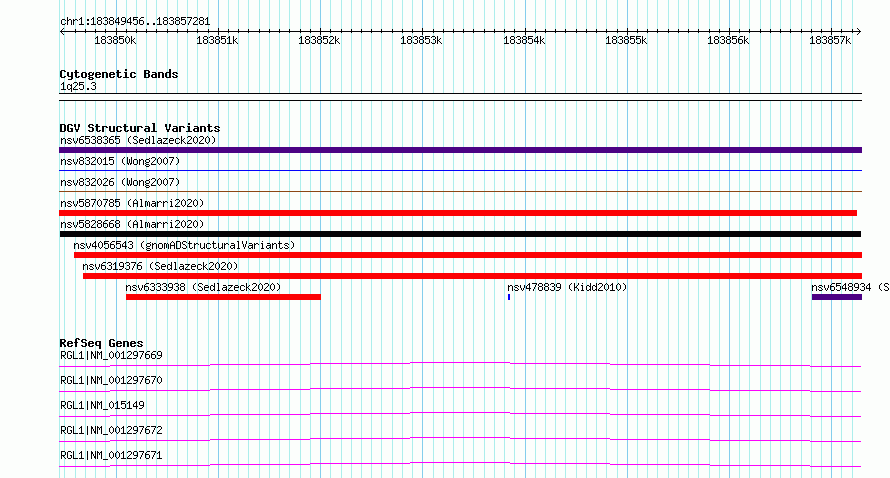Open the RefSeq Genes track title
The width and height of the screenshot is (890, 478).
pos(101,343)
